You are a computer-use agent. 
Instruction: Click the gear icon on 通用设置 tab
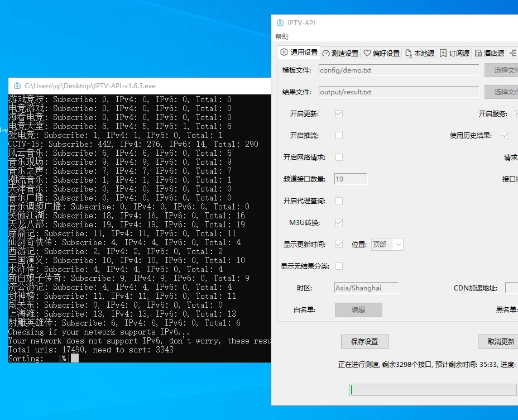tap(284, 52)
